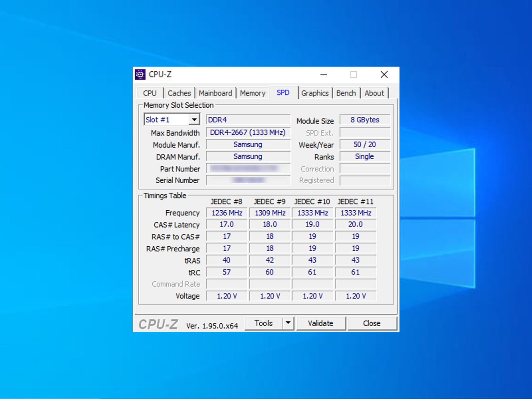532x399 pixels.
Task: Expand the Slot #1 dropdown arrow
Action: click(x=194, y=120)
